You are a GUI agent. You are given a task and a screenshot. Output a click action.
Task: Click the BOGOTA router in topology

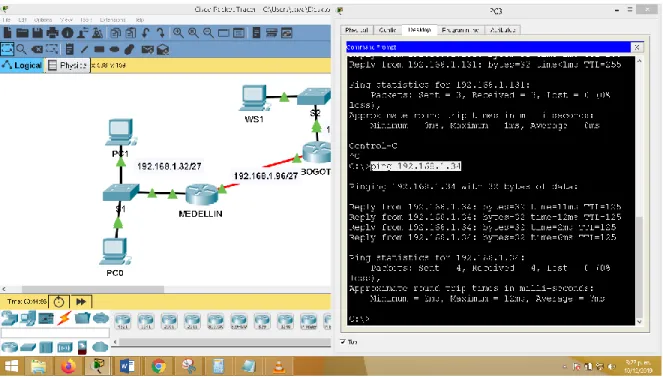point(317,153)
